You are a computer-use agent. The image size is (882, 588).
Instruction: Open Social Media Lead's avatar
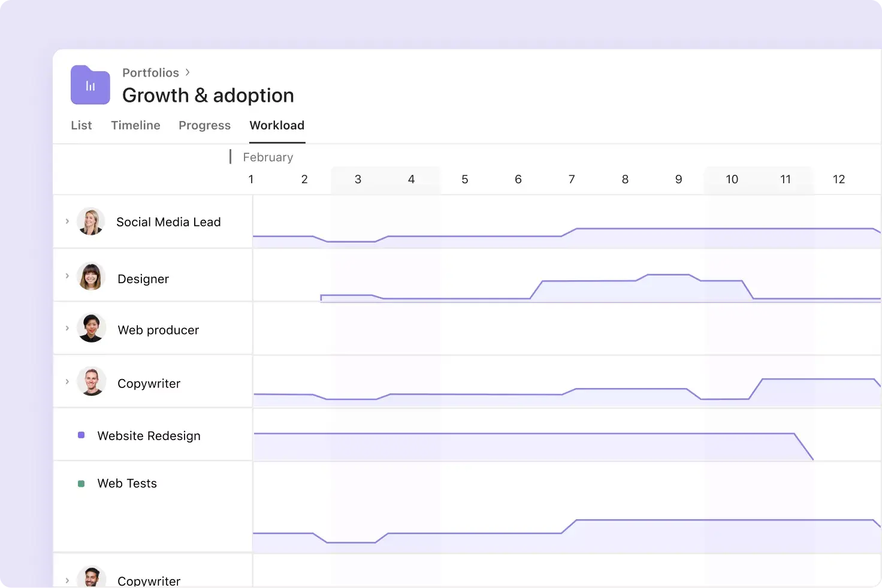tap(91, 222)
